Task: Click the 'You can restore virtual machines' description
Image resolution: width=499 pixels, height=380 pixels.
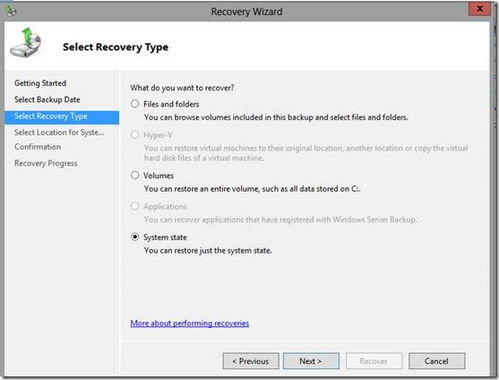Action: pos(306,153)
